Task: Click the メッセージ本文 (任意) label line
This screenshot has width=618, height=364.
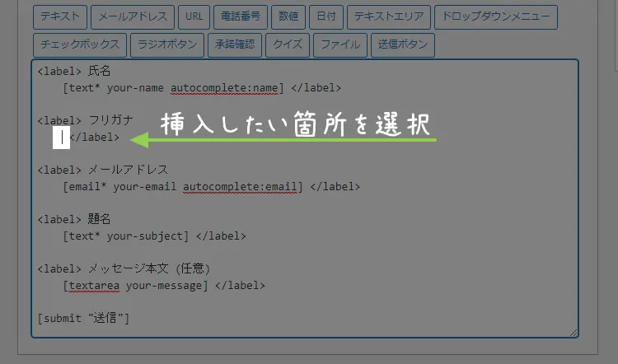Action: (x=124, y=268)
